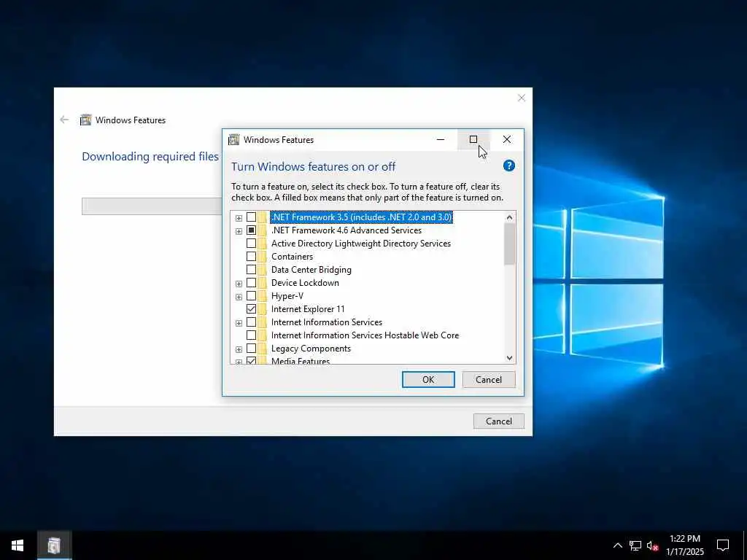Enable the Internet Information Services checkbox
Screen dimensions: 747x560
click(251, 322)
